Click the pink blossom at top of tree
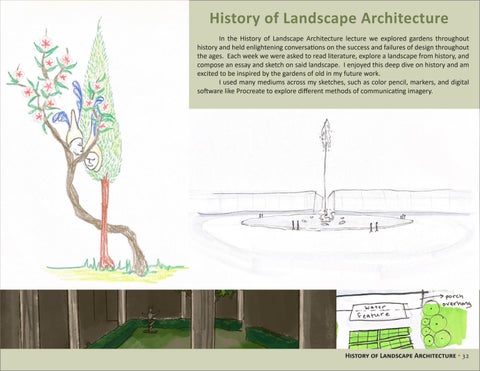This screenshot has width=480, height=371. [x=45, y=43]
